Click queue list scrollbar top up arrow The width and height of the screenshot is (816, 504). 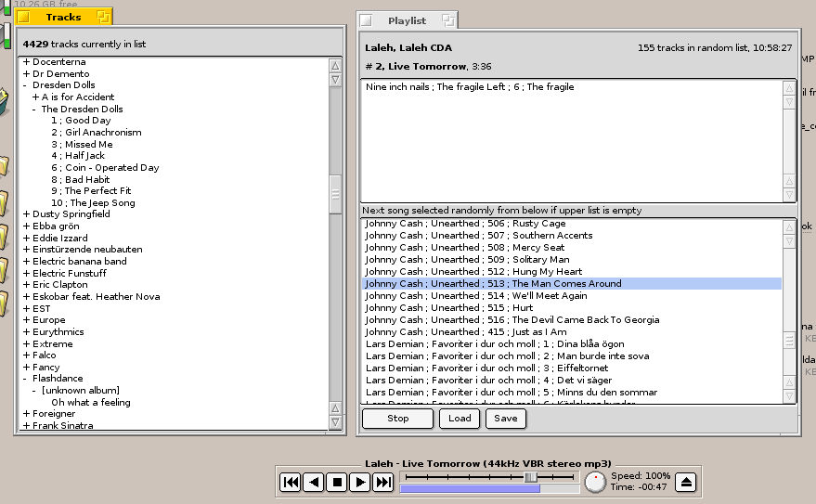pos(789,88)
